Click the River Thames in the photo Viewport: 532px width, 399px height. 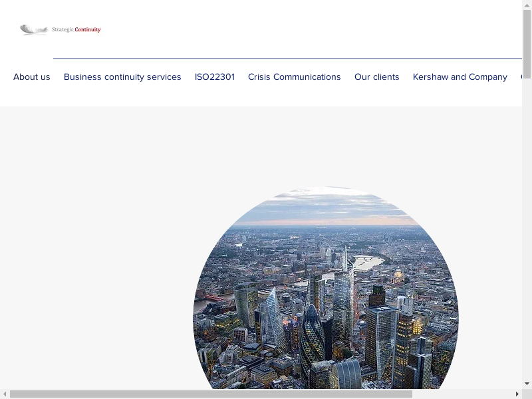[x=368, y=263]
